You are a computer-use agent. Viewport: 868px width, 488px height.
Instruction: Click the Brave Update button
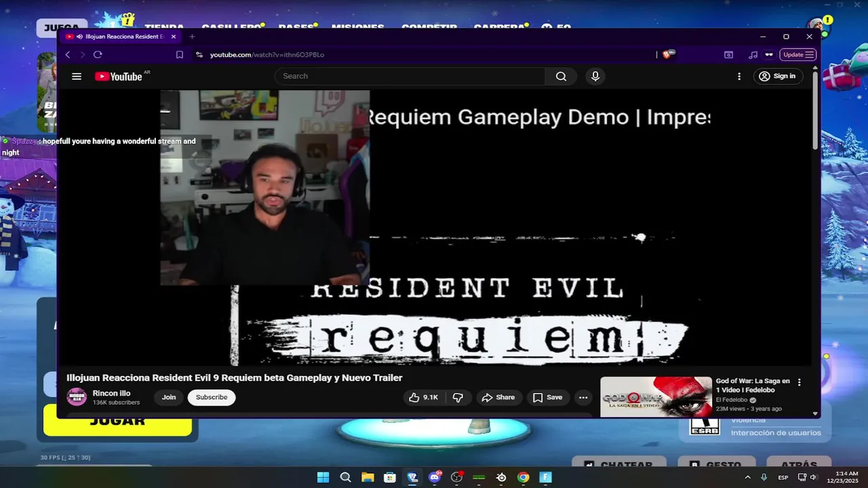[797, 55]
